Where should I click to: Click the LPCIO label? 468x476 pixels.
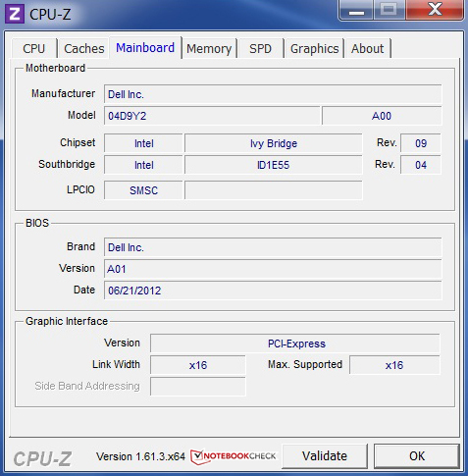coord(80,189)
